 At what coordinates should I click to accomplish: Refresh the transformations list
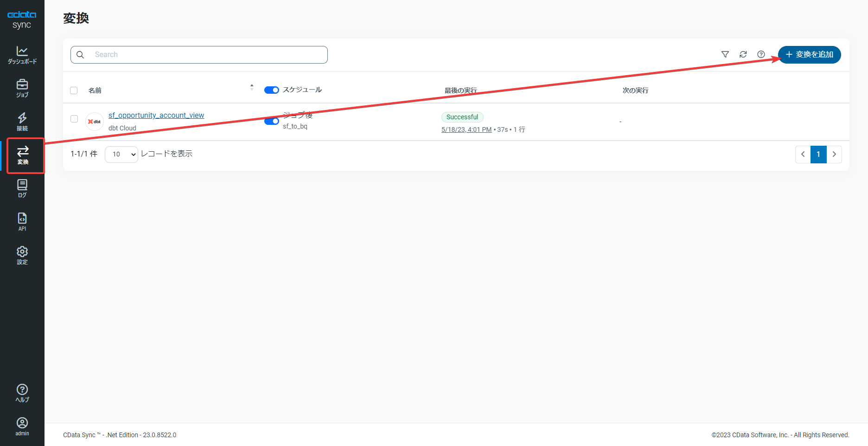743,54
